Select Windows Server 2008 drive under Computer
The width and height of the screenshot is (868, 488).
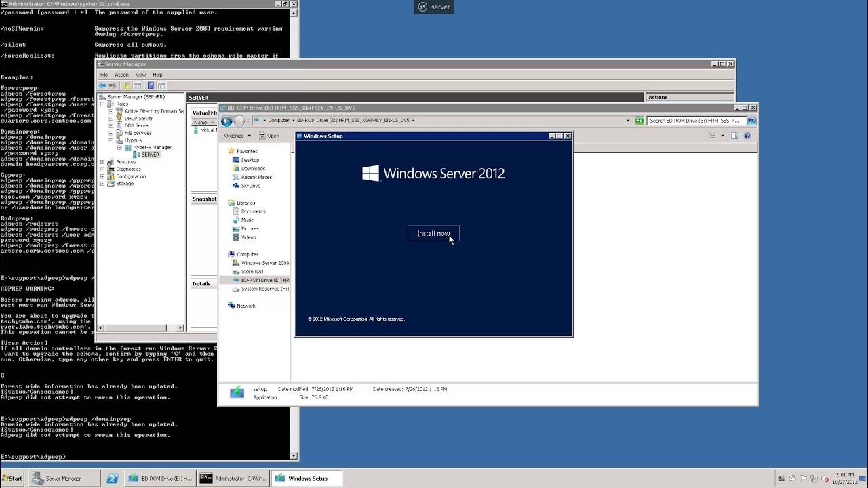[260, 263]
